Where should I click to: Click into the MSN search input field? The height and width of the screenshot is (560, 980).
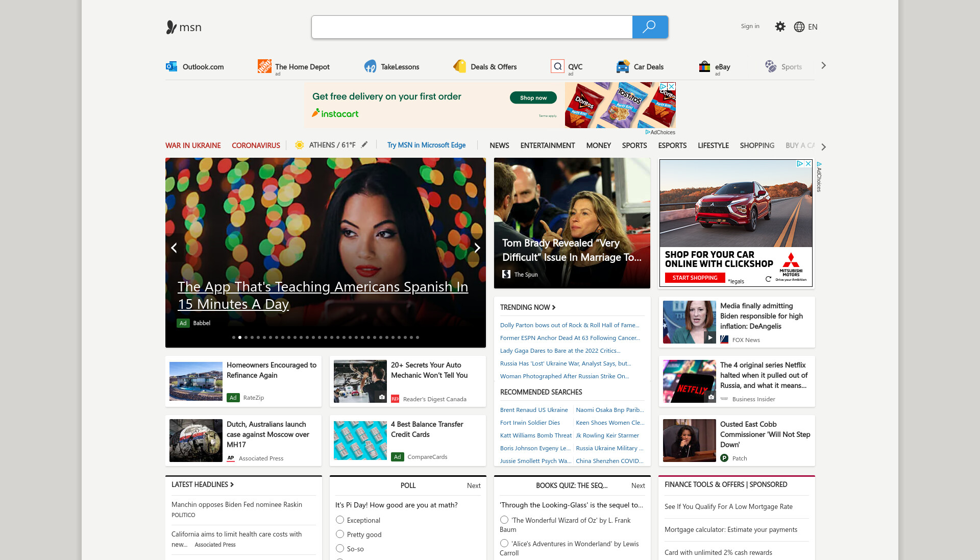(472, 27)
